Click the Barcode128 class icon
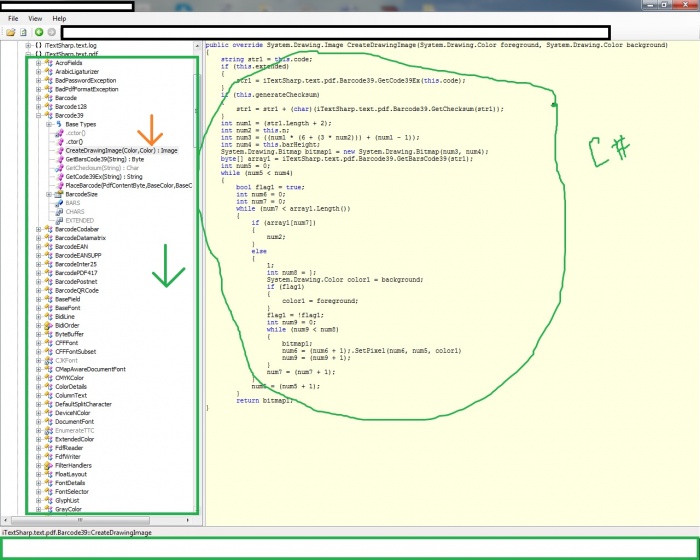Image resolution: width=700 pixels, height=560 pixels. (49, 107)
